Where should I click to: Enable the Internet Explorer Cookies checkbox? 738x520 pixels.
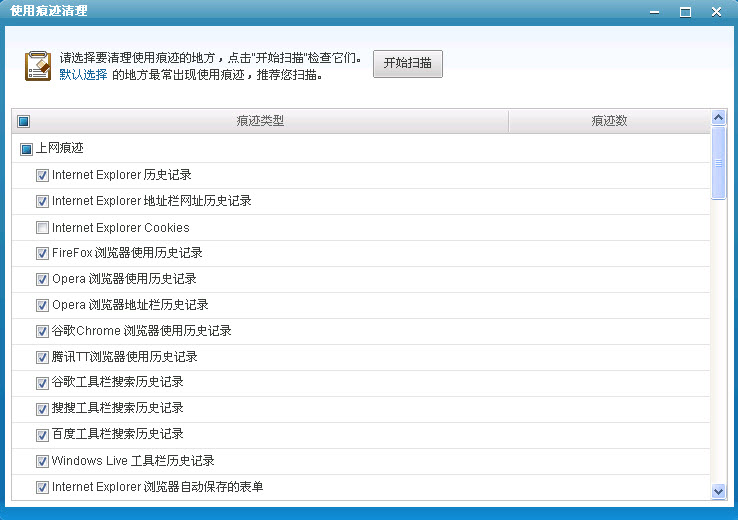(42, 227)
